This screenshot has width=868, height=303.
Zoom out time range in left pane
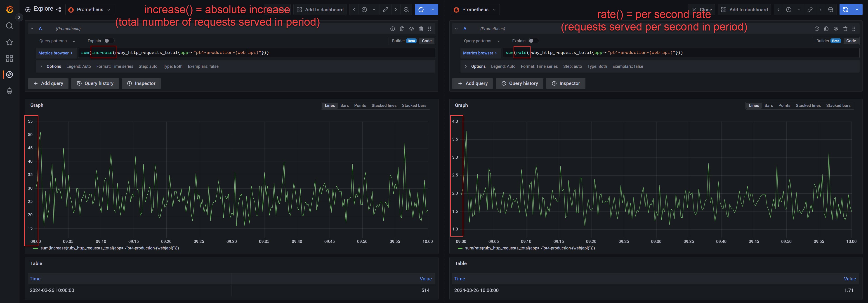[x=406, y=9]
